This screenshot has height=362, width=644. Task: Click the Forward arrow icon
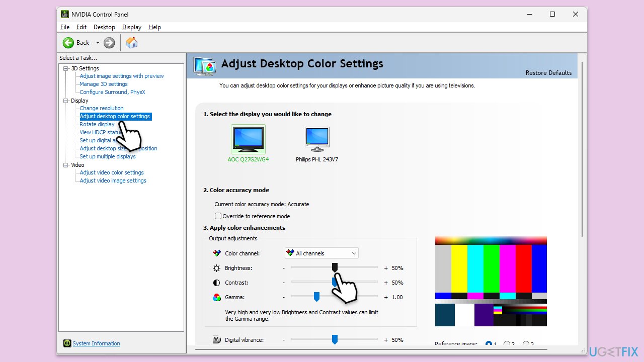(x=109, y=43)
